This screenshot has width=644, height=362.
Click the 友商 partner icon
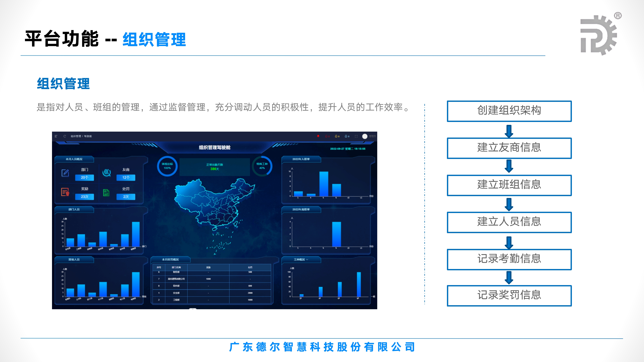coord(106,173)
